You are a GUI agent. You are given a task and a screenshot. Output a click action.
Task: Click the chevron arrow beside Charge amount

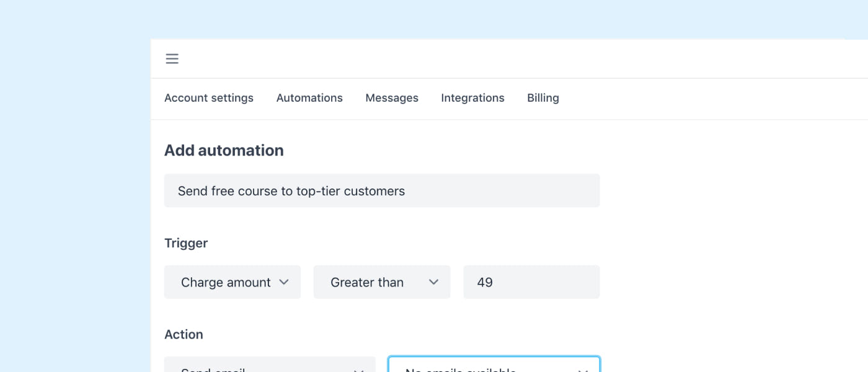pos(284,282)
